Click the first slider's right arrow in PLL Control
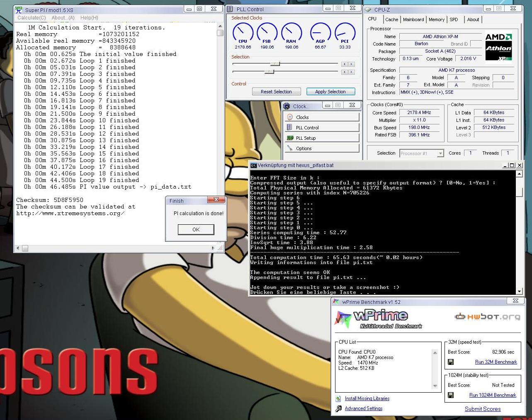 pyautogui.click(x=352, y=64)
